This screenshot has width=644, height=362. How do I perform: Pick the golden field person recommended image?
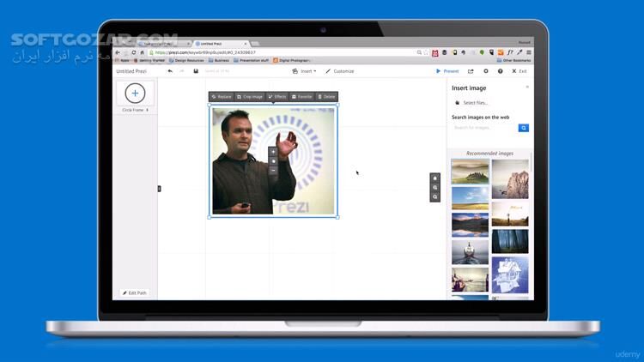(x=510, y=214)
